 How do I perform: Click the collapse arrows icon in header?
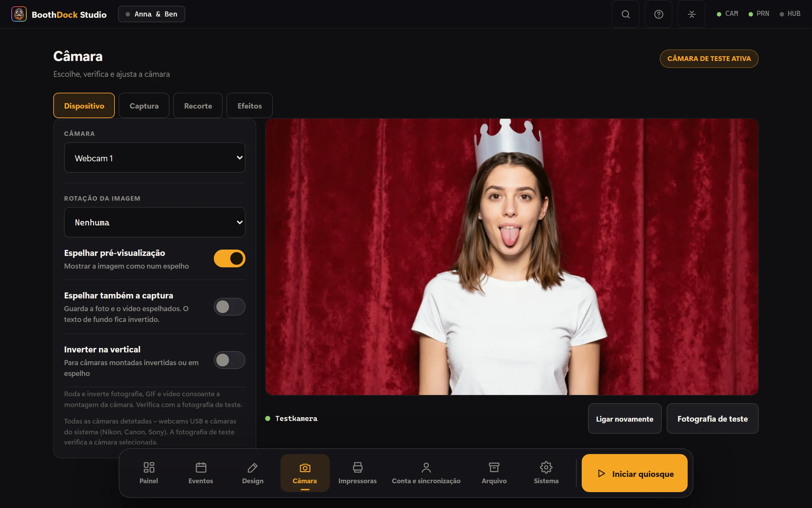[691, 14]
